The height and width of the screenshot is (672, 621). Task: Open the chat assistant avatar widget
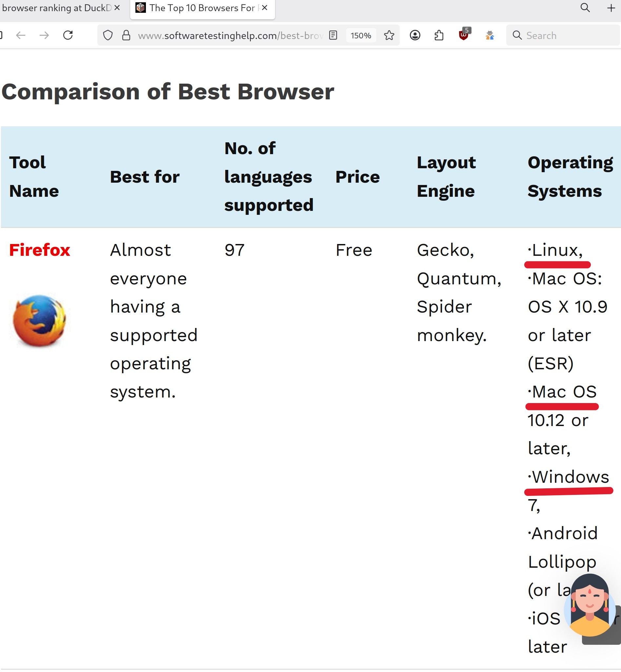(x=590, y=605)
